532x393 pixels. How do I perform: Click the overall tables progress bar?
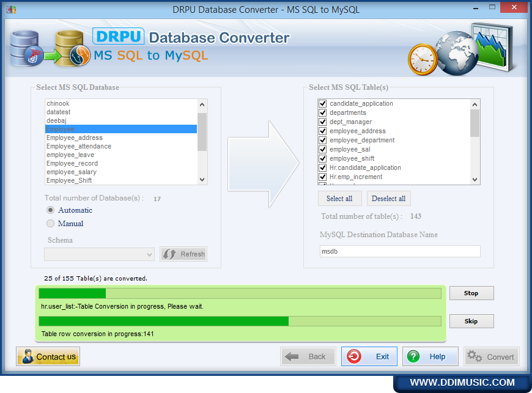pyautogui.click(x=240, y=293)
